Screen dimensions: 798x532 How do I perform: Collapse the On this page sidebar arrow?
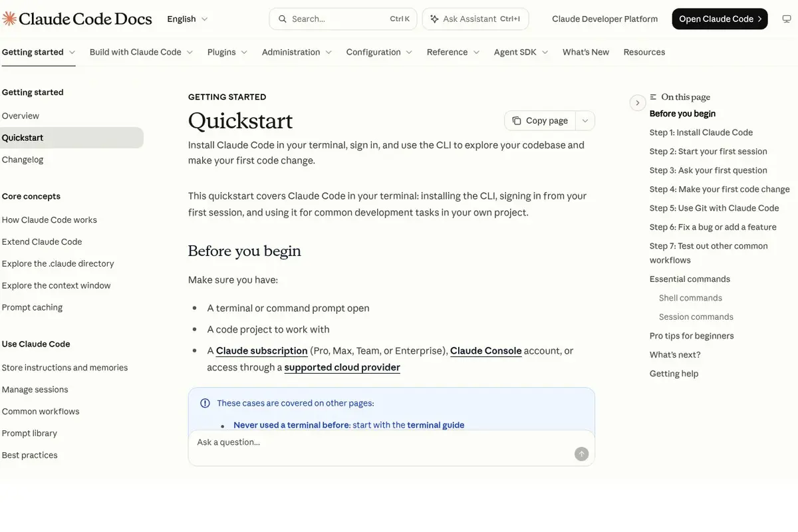(x=637, y=102)
